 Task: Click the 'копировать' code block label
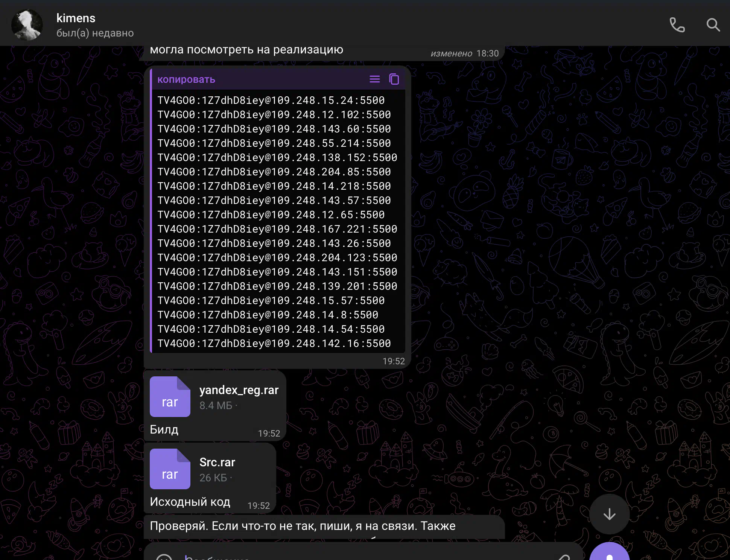tap(186, 79)
